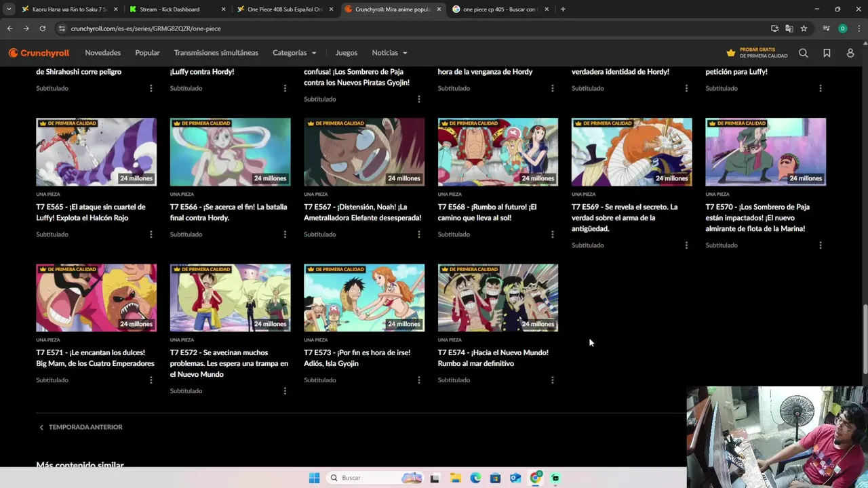Open the Chrome profile avatar

842,28
